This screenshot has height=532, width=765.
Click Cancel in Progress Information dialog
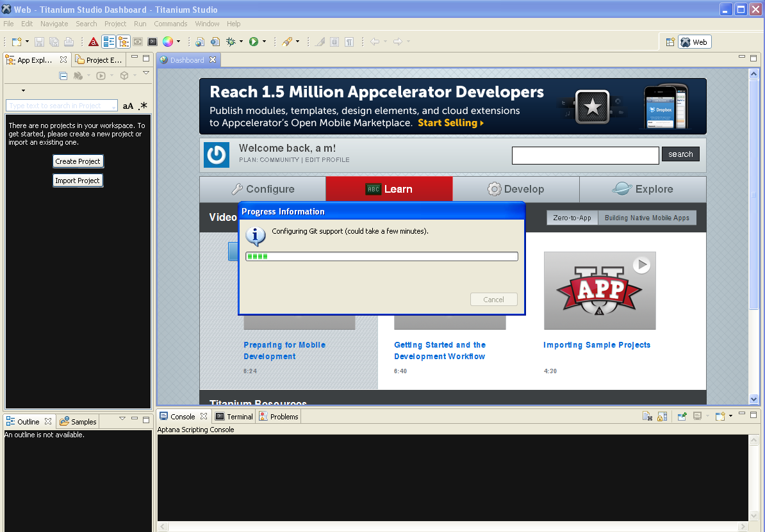pos(494,300)
